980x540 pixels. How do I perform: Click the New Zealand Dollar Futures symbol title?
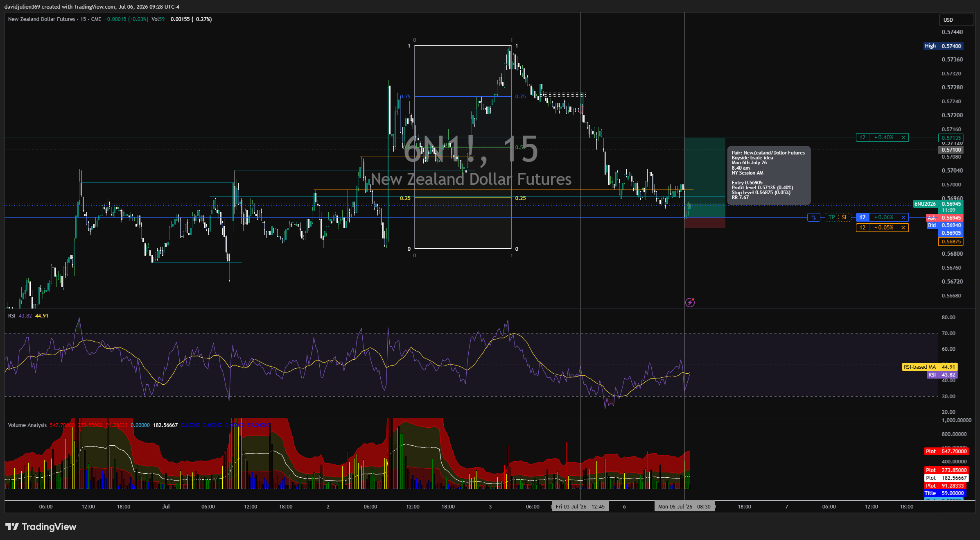[41, 19]
